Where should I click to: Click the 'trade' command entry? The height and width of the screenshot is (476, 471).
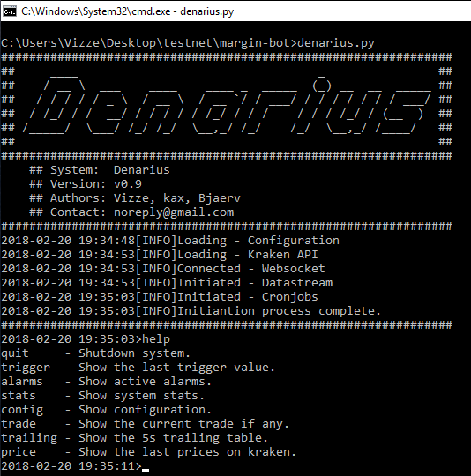click(x=19, y=424)
